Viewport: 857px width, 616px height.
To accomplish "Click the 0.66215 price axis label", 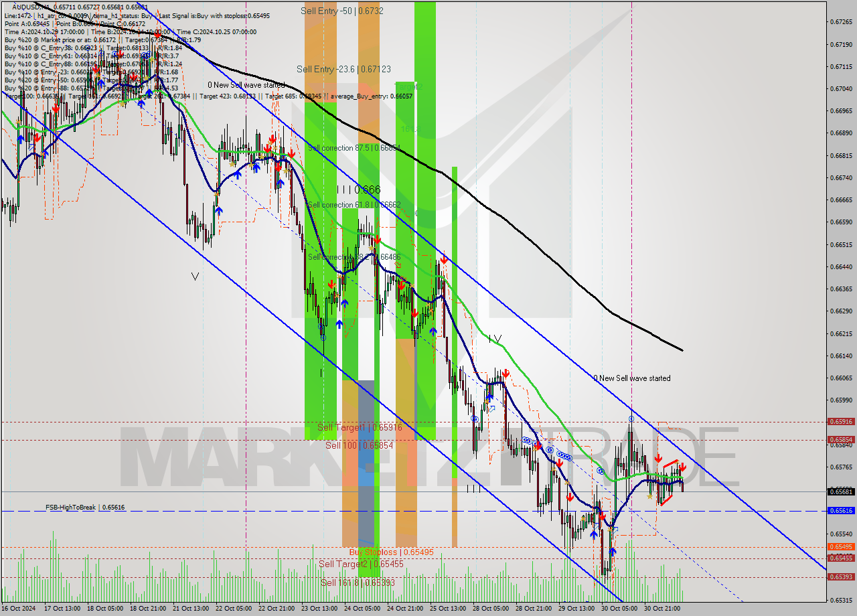I will point(840,334).
